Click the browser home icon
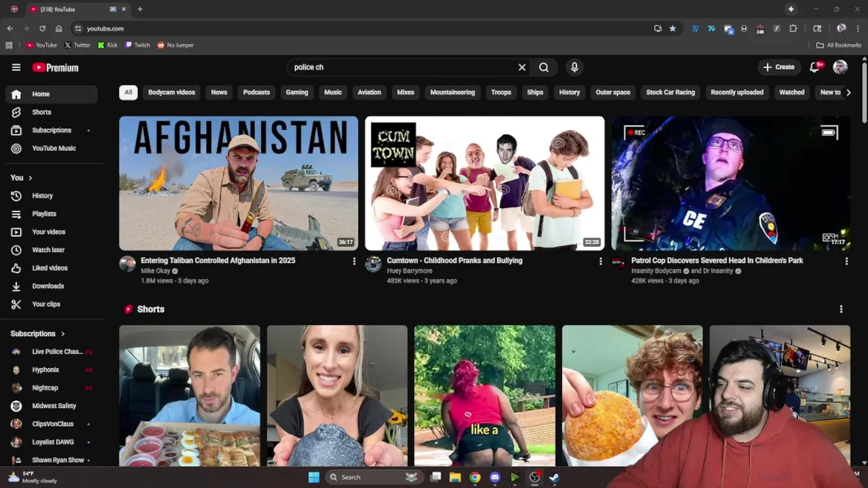This screenshot has height=488, width=868. click(59, 28)
